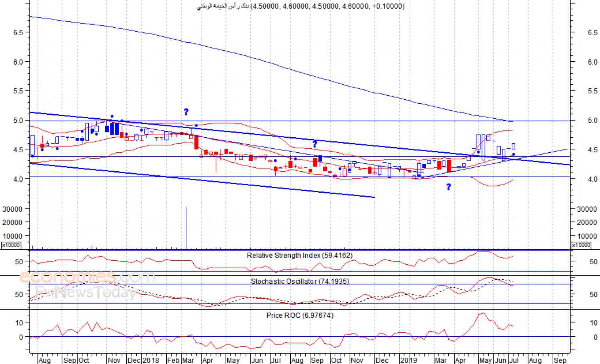Click the 2018 year label on time axis
Screen dimensions: 600x364
(150, 360)
